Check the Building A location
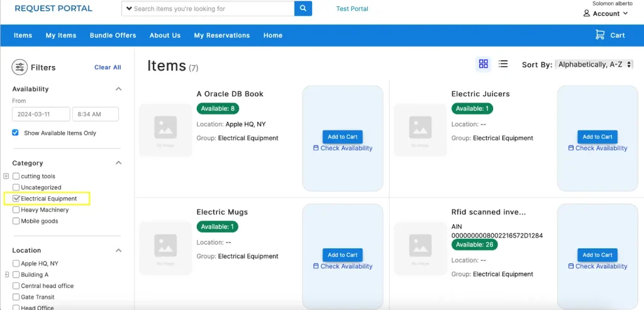 tap(16, 275)
